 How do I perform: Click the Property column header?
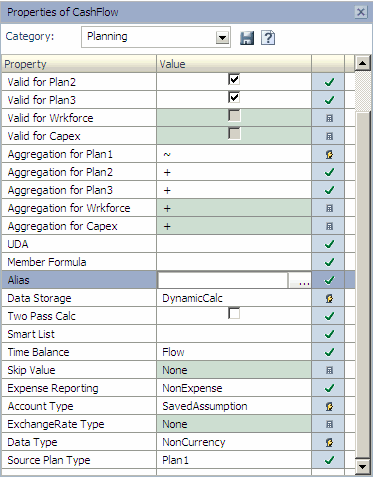pos(79,64)
